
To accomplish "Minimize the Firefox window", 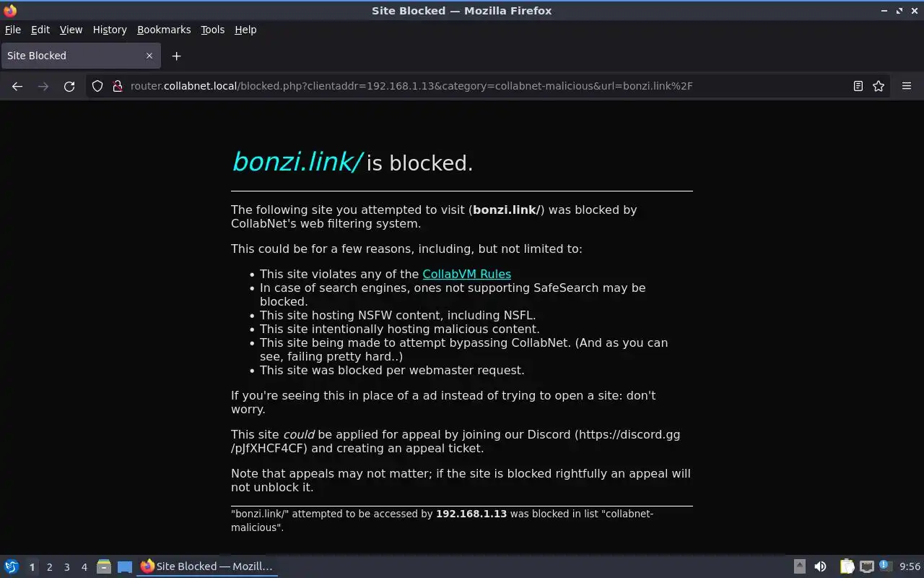I will point(885,11).
